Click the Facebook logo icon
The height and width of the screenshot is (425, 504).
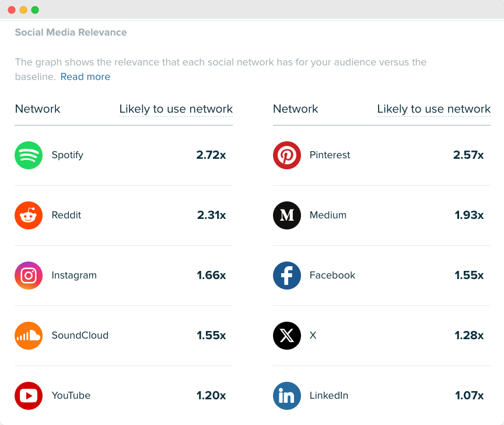pyautogui.click(x=287, y=276)
